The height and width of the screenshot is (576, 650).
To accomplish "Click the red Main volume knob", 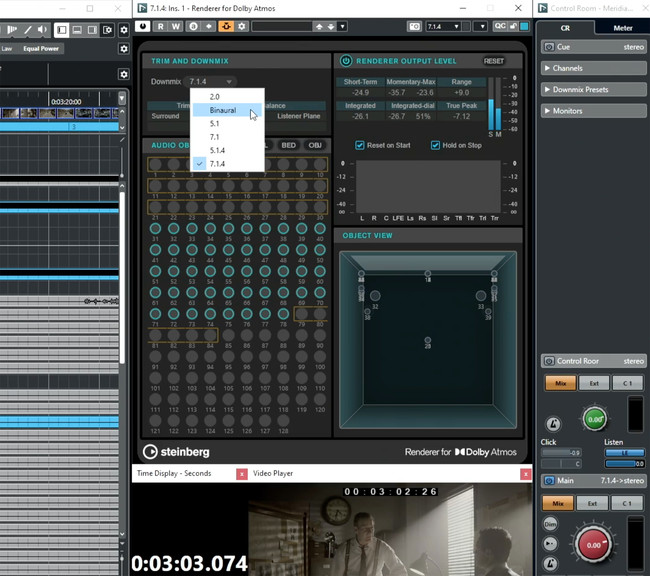I will point(593,546).
